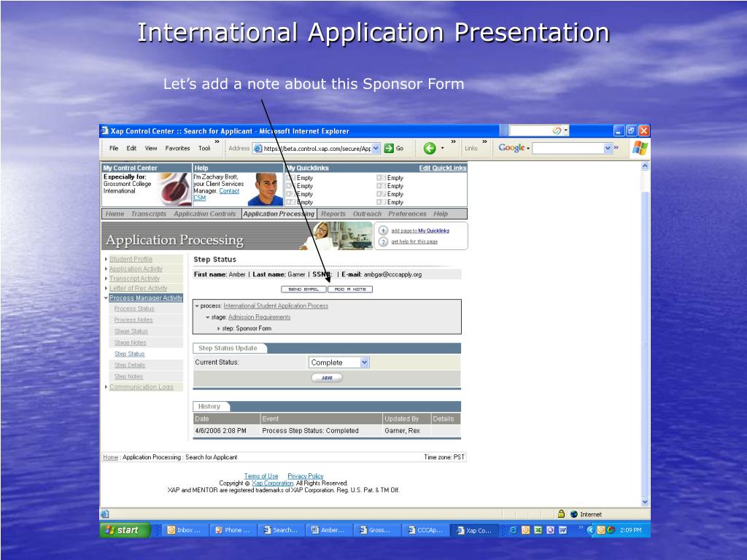Viewport: 747px width, 560px height.
Task: Click the Save button
Action: point(327,378)
